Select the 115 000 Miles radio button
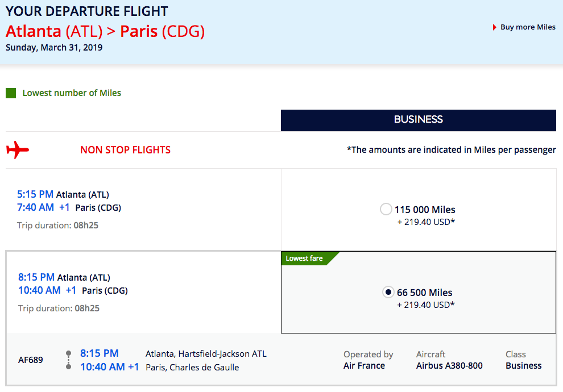 [386, 209]
